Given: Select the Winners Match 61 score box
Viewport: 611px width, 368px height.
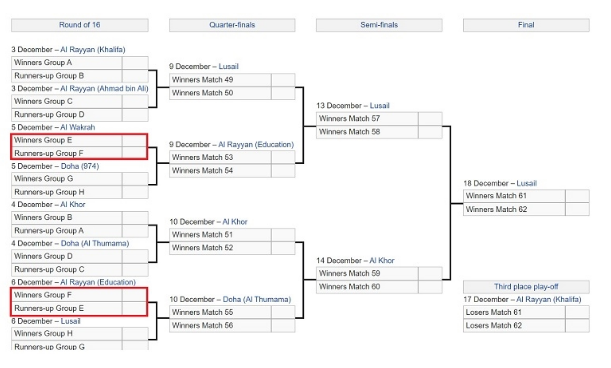Looking at the screenshot, I should [x=577, y=196].
